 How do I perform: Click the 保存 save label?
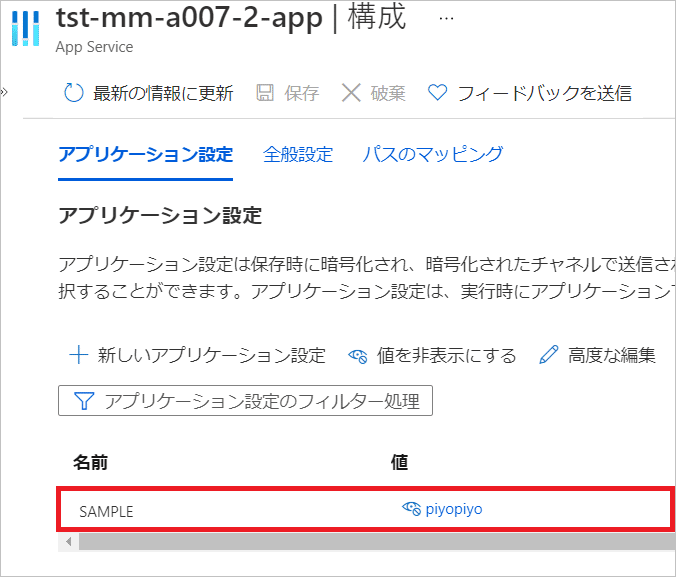(302, 93)
